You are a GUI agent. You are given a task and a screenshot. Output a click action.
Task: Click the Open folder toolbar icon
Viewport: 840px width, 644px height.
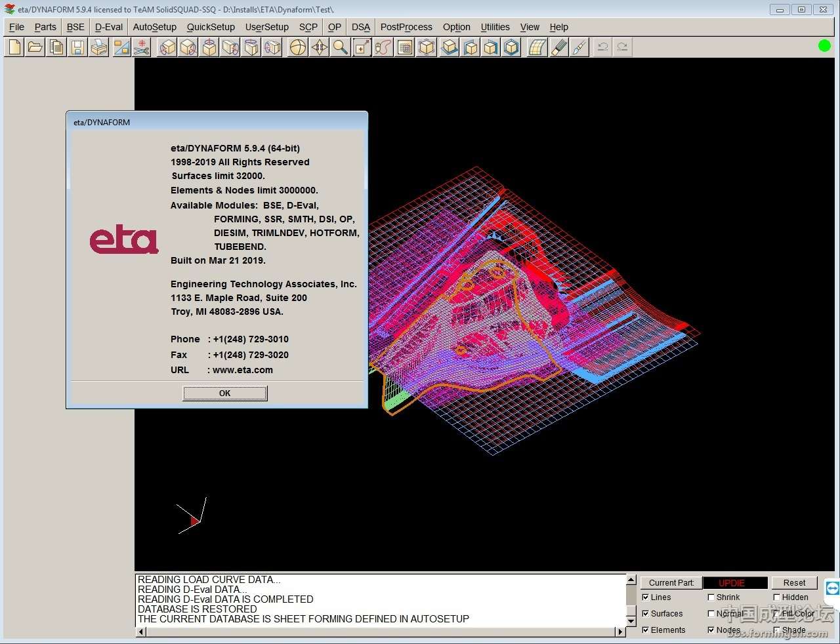click(x=35, y=47)
